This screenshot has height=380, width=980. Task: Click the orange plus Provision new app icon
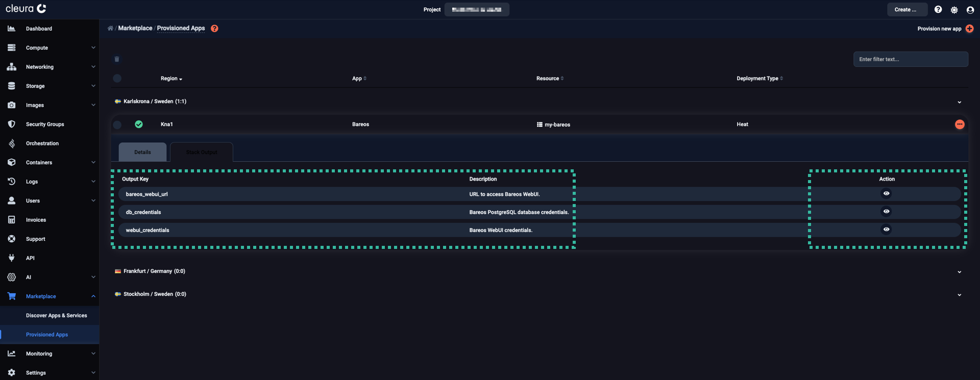(969, 29)
